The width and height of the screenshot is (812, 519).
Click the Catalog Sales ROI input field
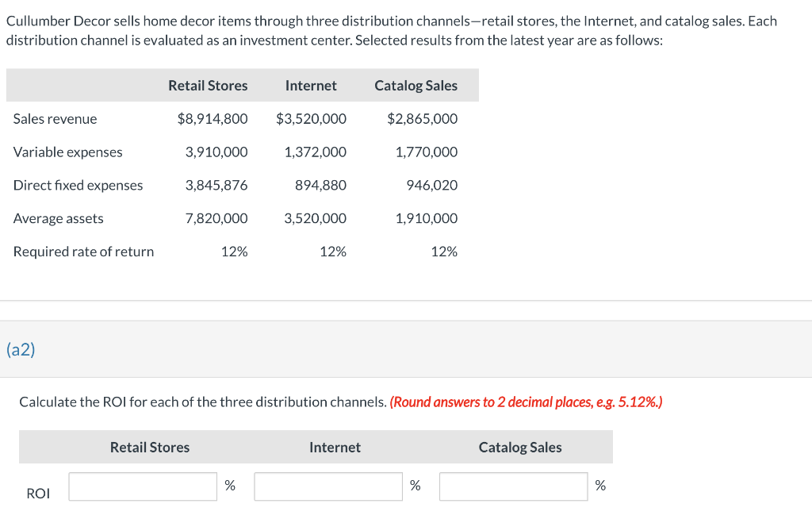point(513,486)
